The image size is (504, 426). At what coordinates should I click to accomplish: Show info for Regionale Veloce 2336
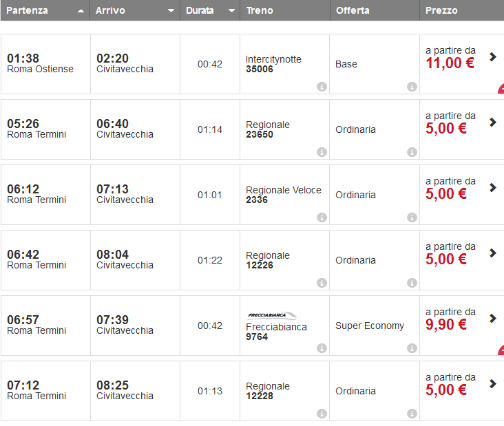pyautogui.click(x=322, y=217)
